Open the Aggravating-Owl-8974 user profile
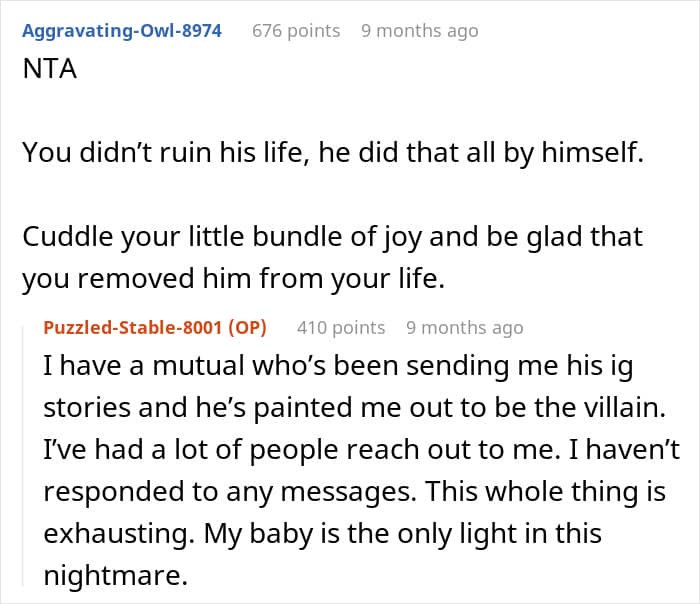Viewport: 700px width, 604px height. click(121, 31)
